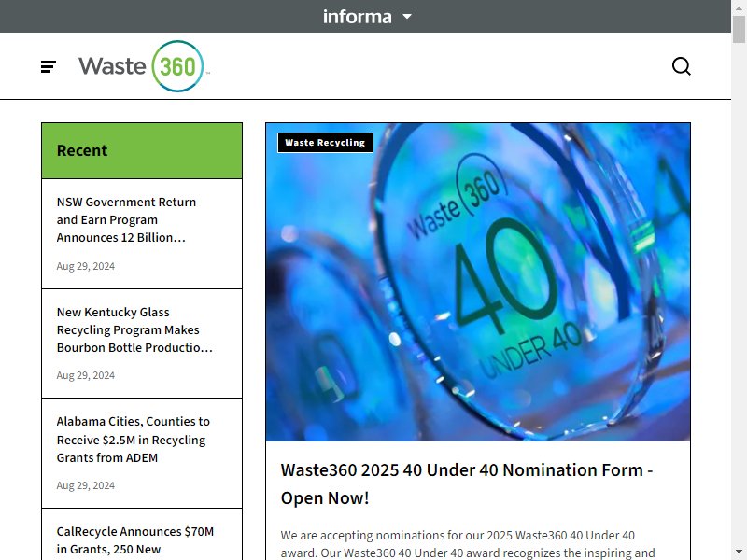Click the date under NSW Government article

pyautogui.click(x=86, y=266)
